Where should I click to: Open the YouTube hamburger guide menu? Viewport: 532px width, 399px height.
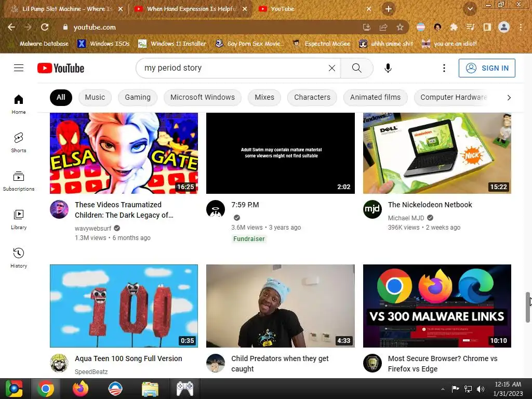pos(19,68)
